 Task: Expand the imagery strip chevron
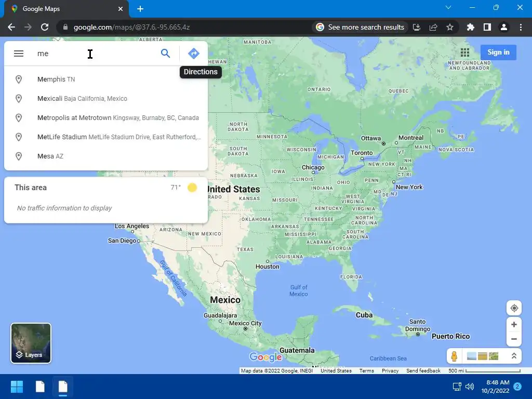tap(514, 356)
